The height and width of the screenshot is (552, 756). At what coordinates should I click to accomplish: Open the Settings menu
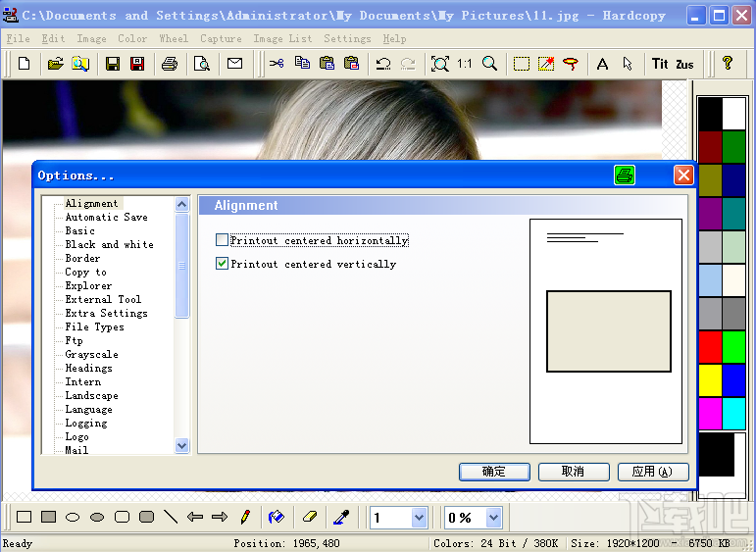pos(347,38)
